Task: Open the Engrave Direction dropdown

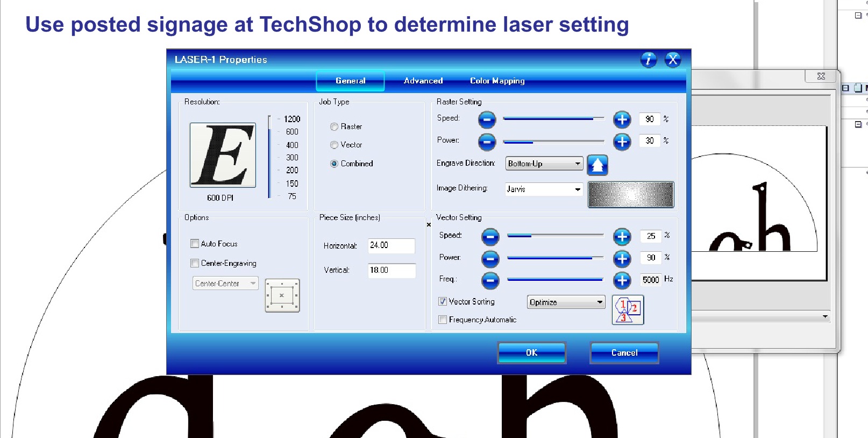Action: tap(544, 164)
